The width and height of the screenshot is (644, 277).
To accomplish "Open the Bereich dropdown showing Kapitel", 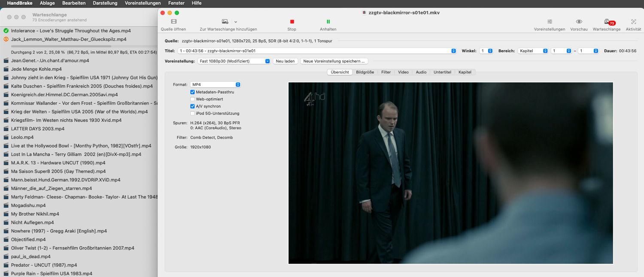I will pyautogui.click(x=533, y=51).
